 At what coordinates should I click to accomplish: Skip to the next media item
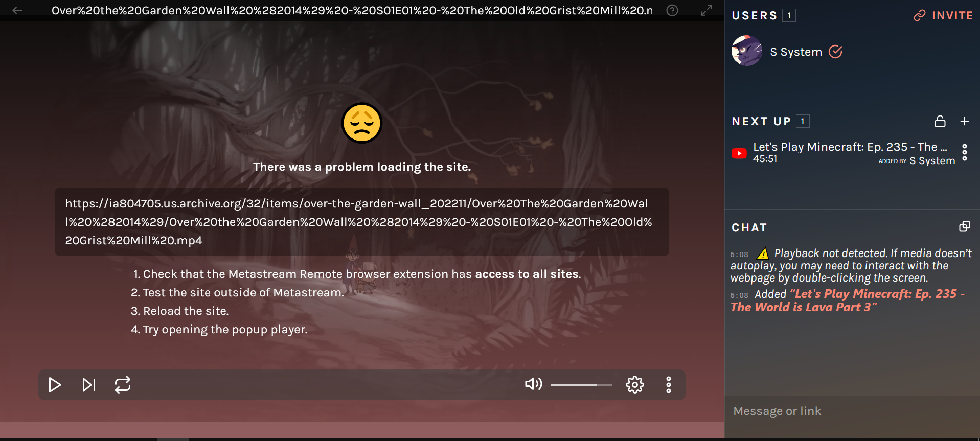point(89,384)
